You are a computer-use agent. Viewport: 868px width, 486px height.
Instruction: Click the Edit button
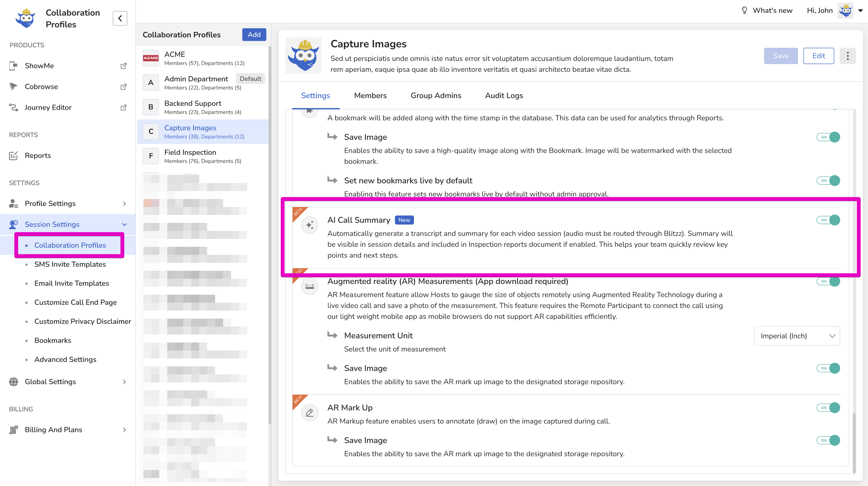pyautogui.click(x=819, y=56)
